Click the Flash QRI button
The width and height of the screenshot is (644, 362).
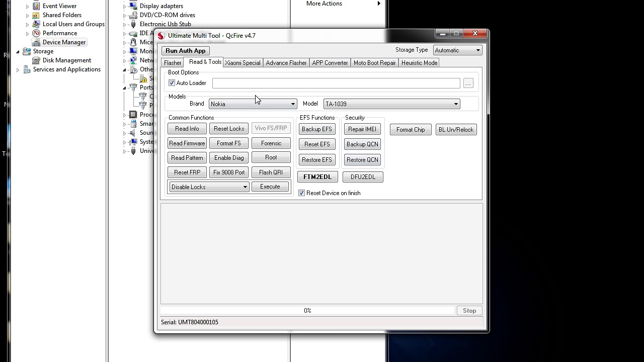pos(271,172)
